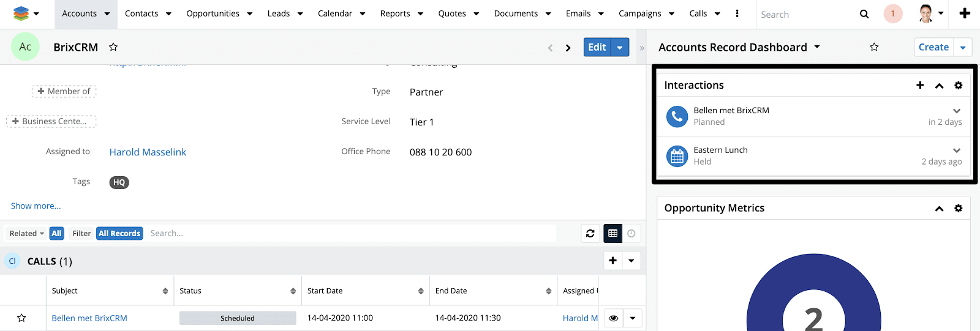Open the Accounts tab dropdown arrow

pyautogui.click(x=107, y=13)
